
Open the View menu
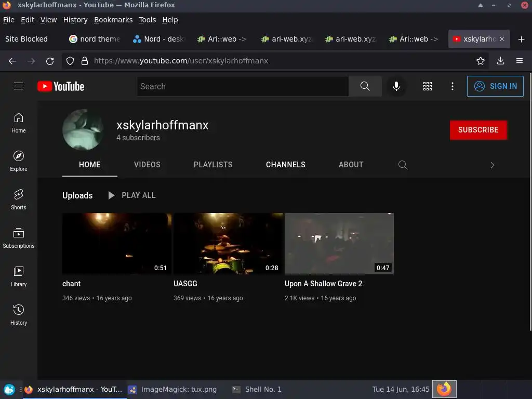tap(48, 20)
